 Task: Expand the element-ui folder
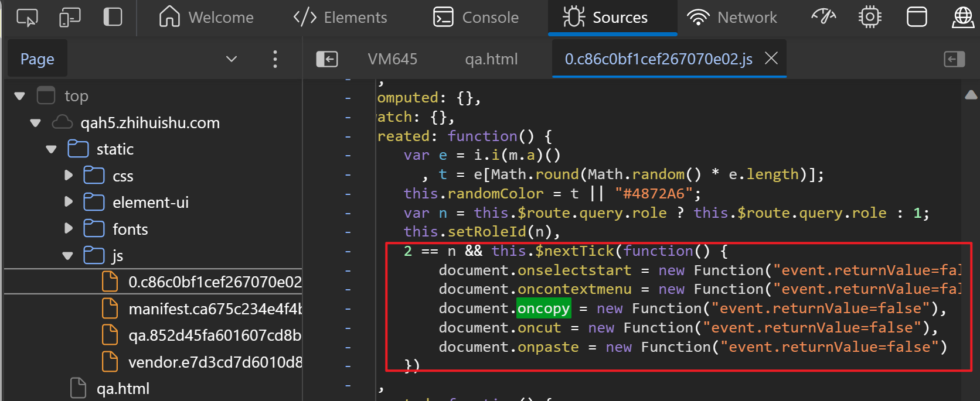pyautogui.click(x=68, y=202)
